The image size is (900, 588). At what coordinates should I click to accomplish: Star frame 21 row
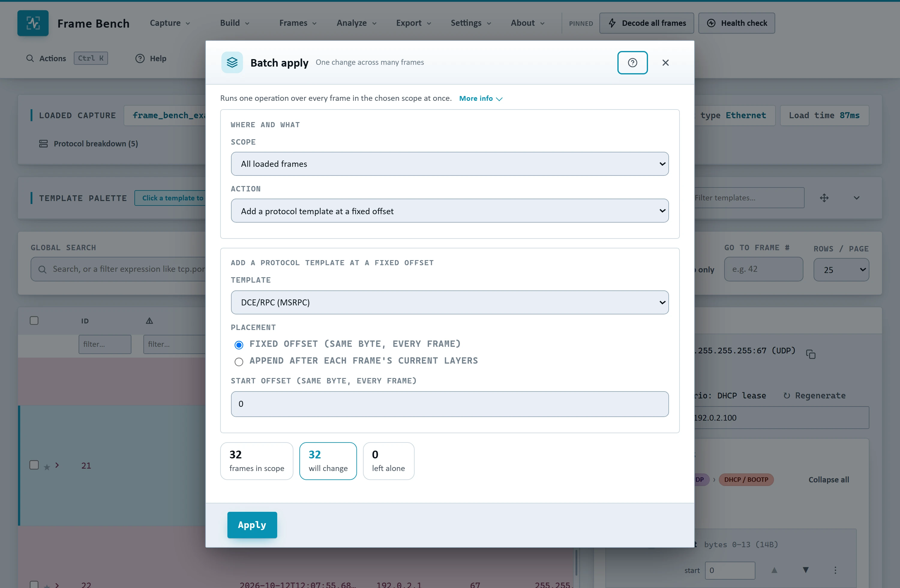[47, 467]
